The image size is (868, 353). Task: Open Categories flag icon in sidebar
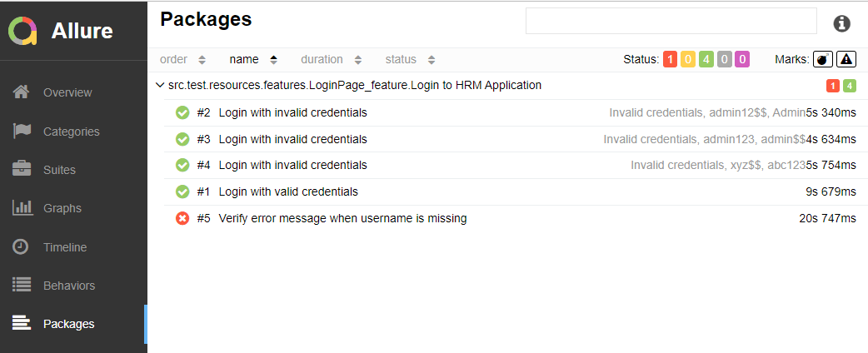(x=22, y=131)
